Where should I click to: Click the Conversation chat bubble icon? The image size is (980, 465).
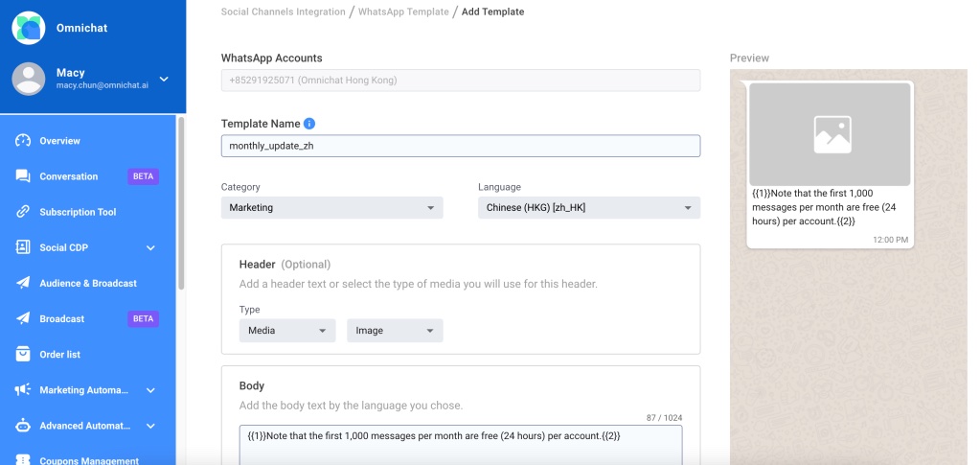tap(23, 176)
